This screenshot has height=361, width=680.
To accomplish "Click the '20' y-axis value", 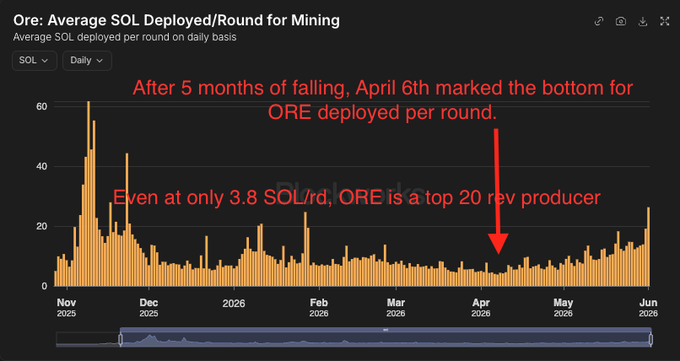I will tap(41, 226).
